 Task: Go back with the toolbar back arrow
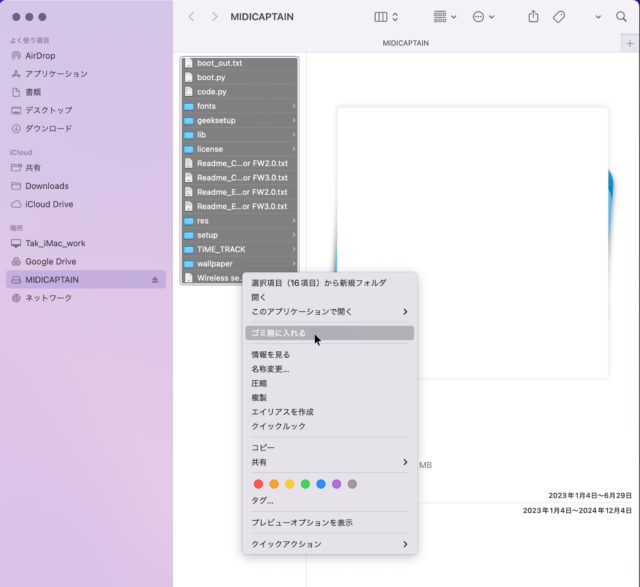[191, 17]
